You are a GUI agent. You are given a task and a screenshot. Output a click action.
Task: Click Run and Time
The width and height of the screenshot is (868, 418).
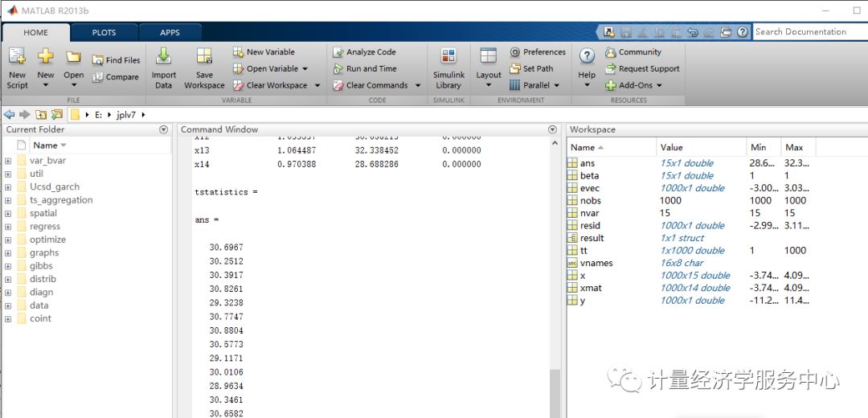coord(365,68)
